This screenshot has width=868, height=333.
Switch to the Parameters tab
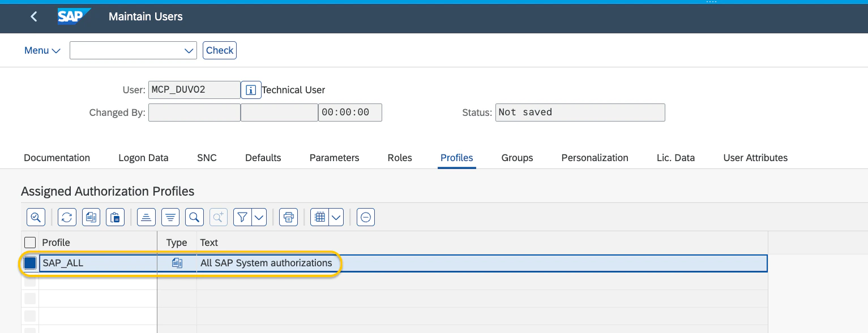click(334, 158)
